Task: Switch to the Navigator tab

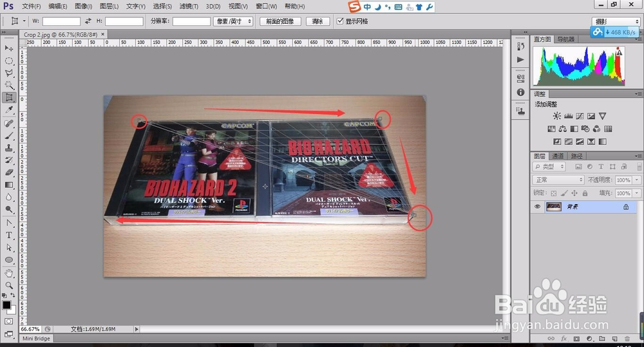Action: (565, 39)
